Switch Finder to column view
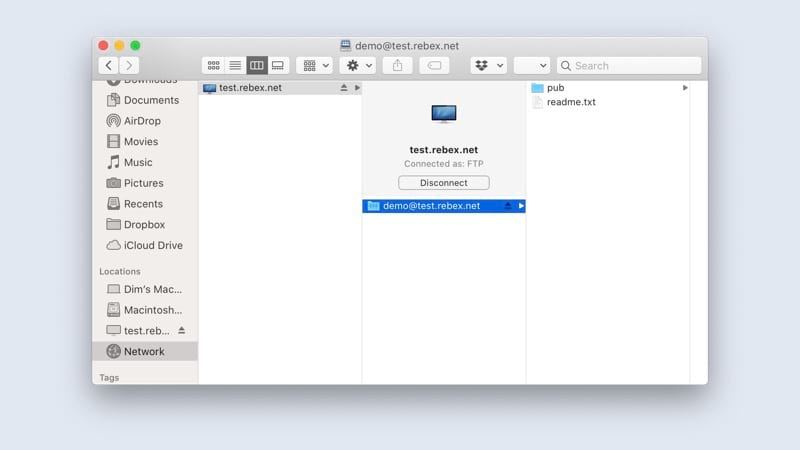The height and width of the screenshot is (450, 800). [257, 65]
